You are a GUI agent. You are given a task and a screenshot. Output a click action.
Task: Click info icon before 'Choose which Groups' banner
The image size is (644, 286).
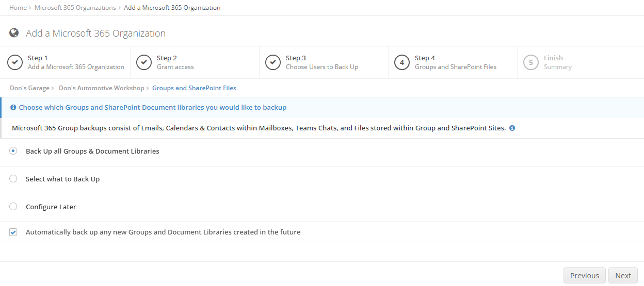[13, 108]
